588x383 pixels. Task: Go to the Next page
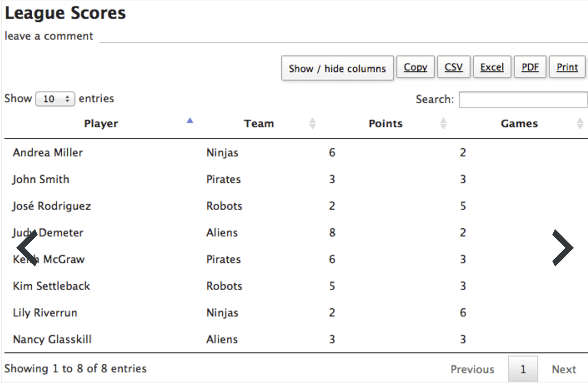[564, 369]
